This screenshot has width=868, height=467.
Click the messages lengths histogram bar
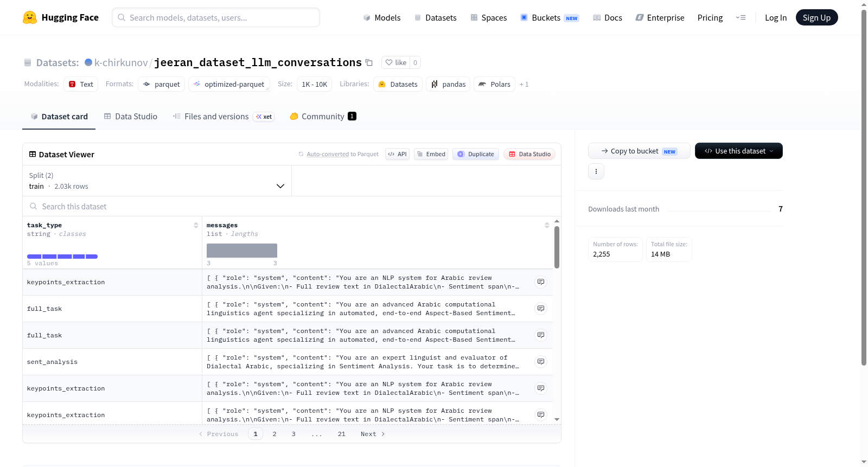[242, 251]
